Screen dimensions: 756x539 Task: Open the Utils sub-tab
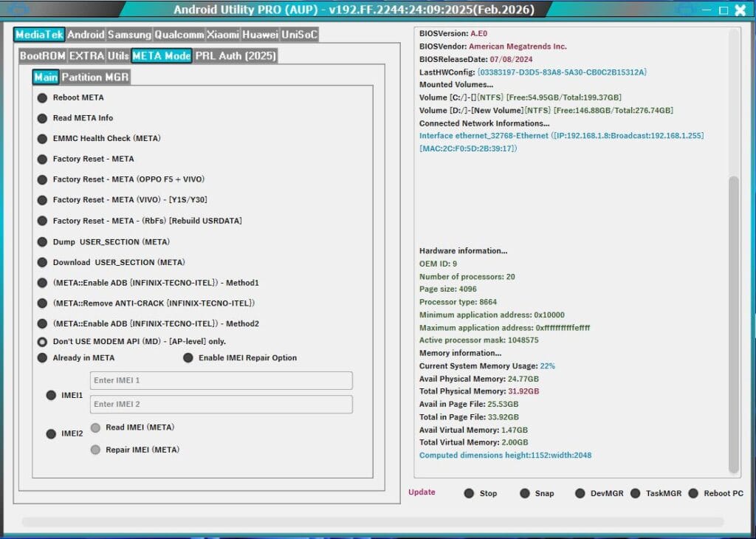pos(118,56)
